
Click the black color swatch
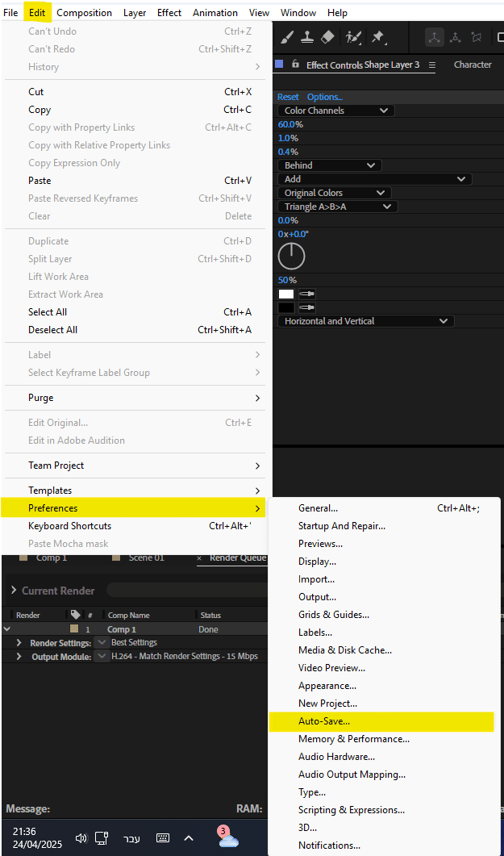coord(286,307)
